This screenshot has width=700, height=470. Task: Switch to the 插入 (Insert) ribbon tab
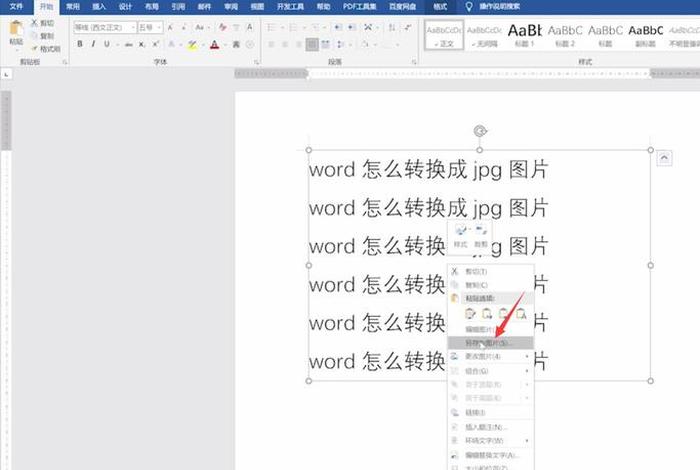[x=99, y=7]
